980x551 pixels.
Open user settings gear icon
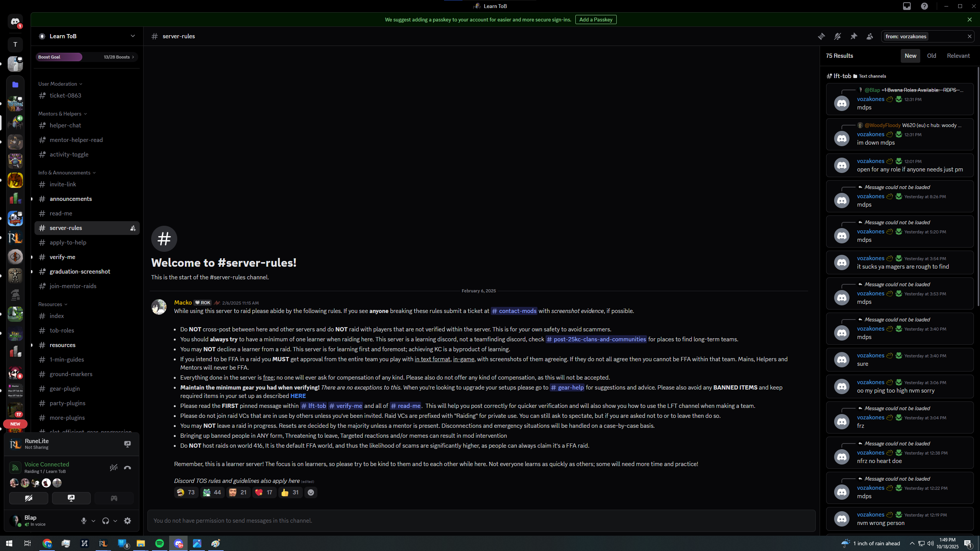click(127, 521)
